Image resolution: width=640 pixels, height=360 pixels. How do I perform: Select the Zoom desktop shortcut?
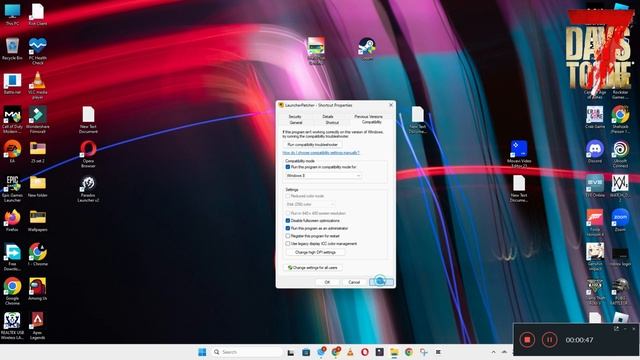tap(620, 220)
